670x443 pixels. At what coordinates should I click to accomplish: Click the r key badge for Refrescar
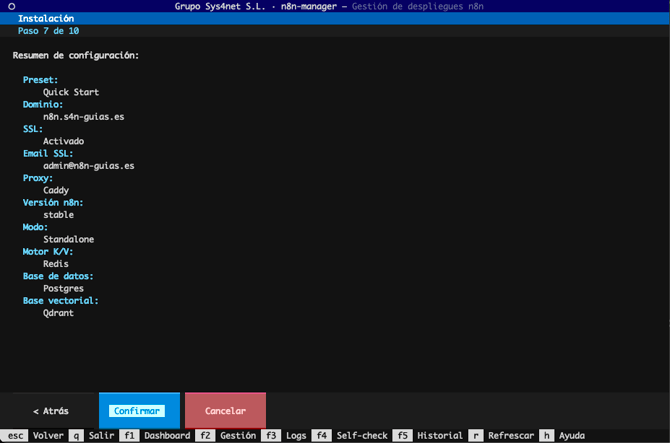pos(475,436)
